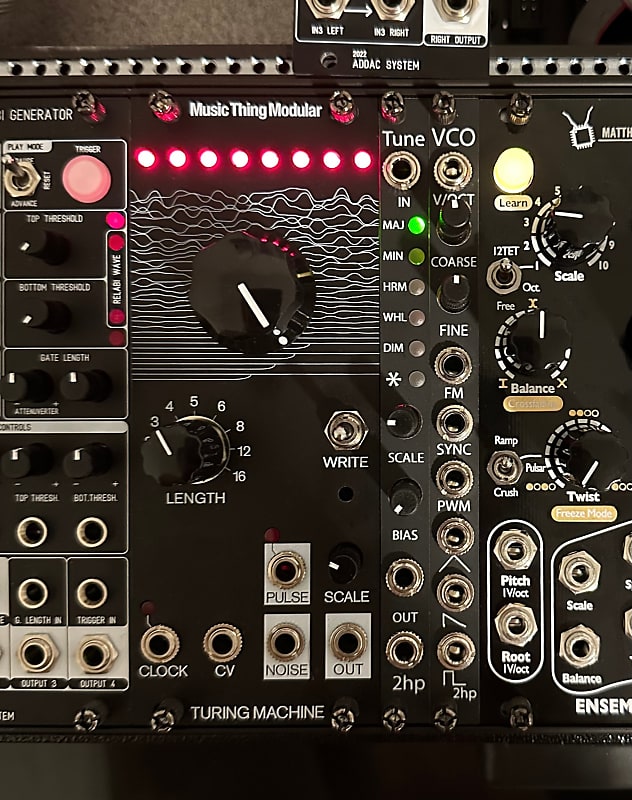
Task: Turn the large Turing Machine probability knob
Action: (x=252, y=293)
